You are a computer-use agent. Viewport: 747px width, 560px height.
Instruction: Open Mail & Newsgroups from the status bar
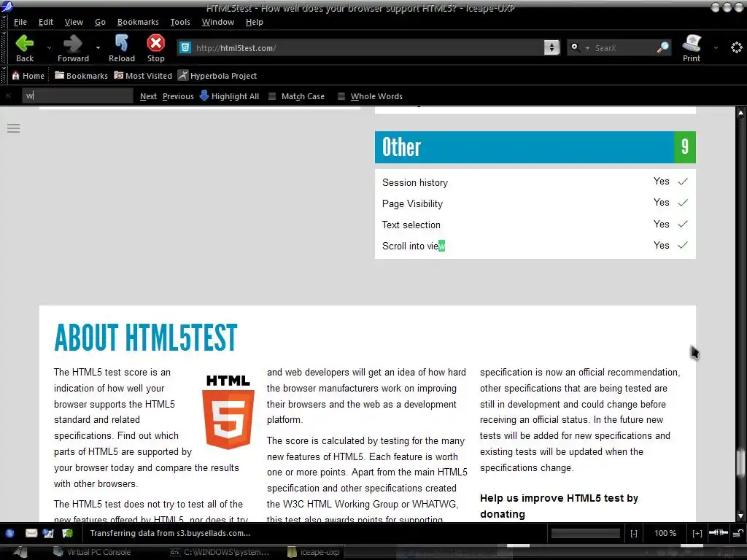point(31,533)
